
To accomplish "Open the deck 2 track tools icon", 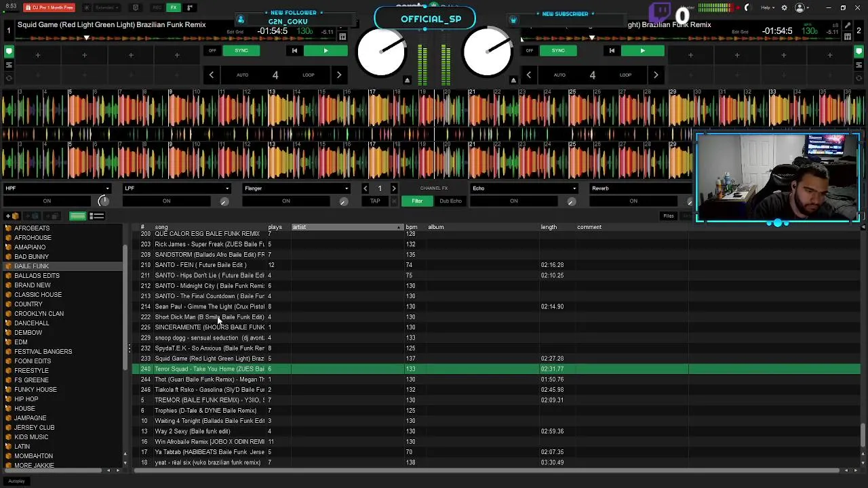I will [847, 37].
